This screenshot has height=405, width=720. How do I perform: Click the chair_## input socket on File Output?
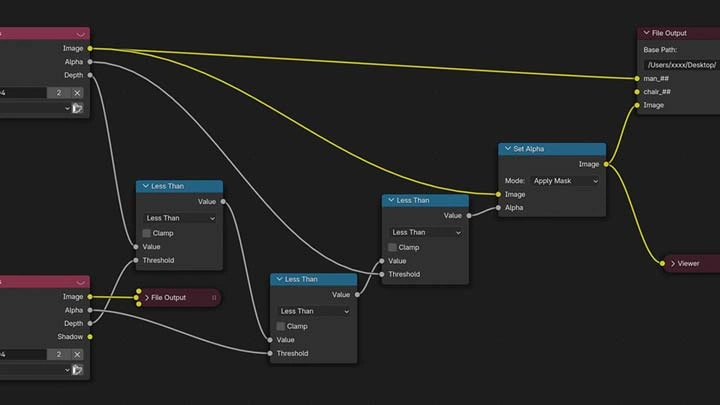tap(637, 92)
